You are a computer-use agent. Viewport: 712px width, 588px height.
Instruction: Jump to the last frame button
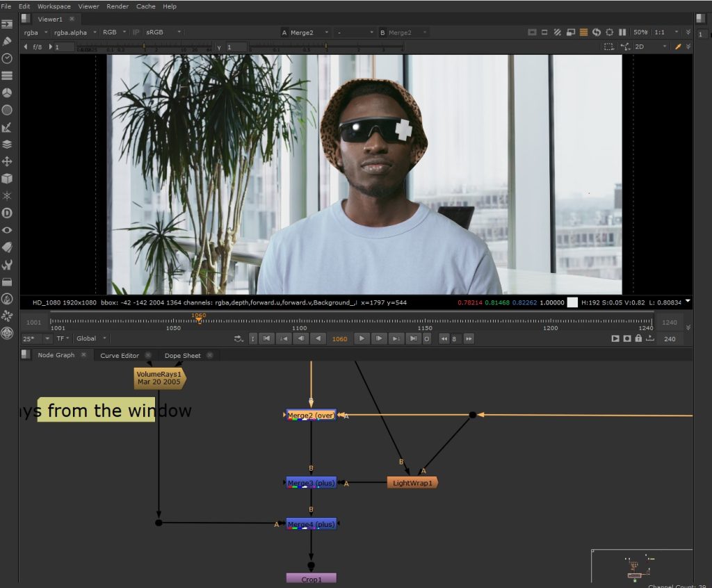tap(413, 338)
